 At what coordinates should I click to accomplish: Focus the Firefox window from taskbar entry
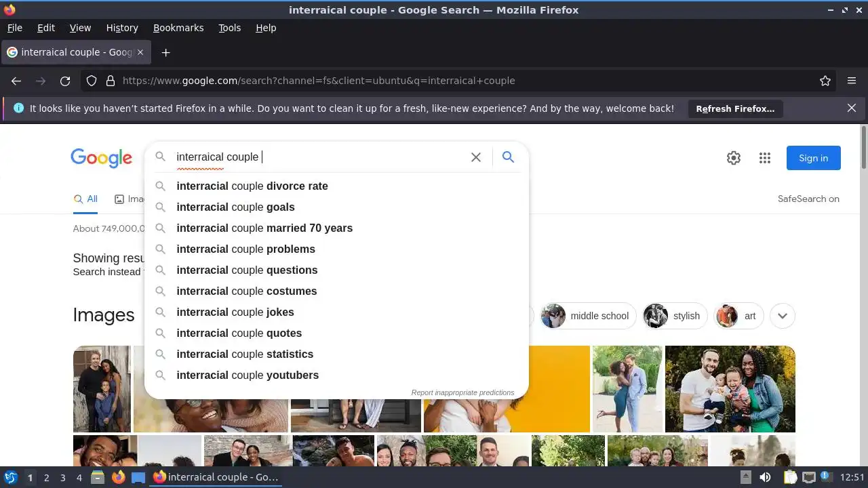[216, 477]
